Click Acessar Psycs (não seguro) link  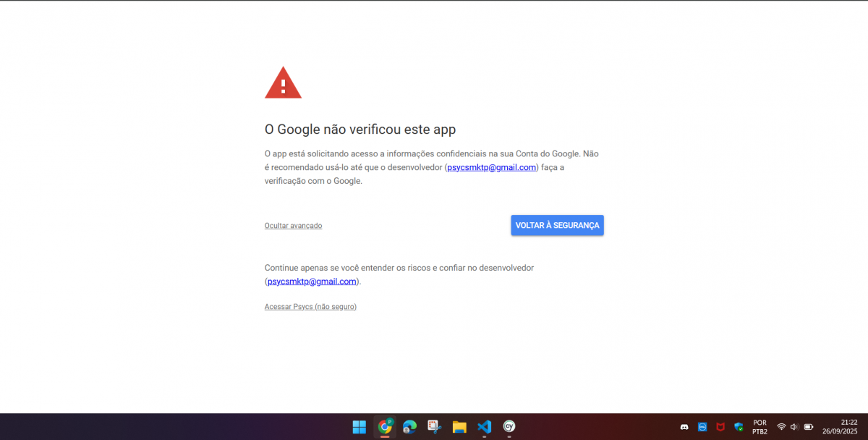pos(310,307)
